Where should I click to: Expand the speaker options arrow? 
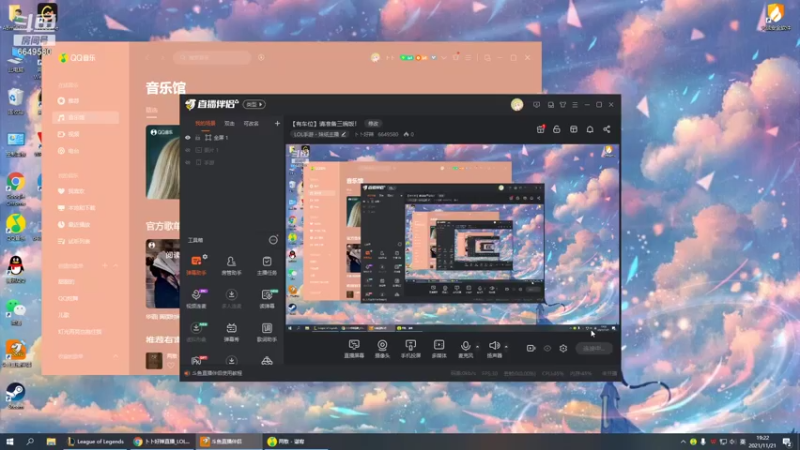[x=506, y=347]
